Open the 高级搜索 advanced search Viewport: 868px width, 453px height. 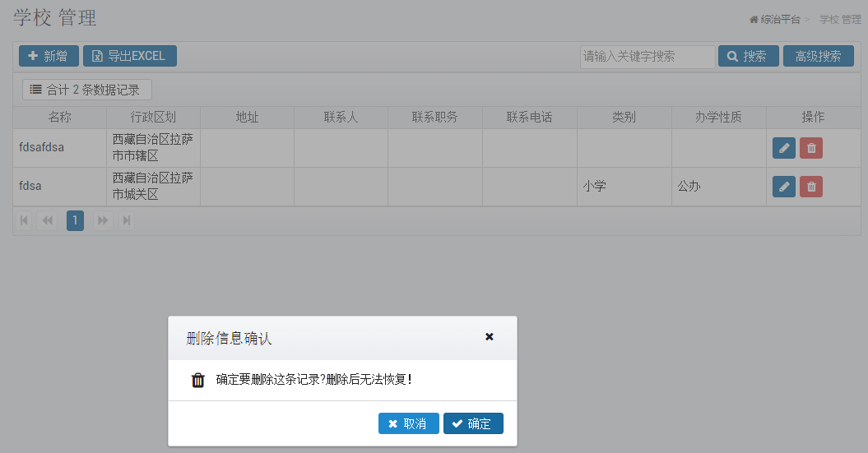818,57
